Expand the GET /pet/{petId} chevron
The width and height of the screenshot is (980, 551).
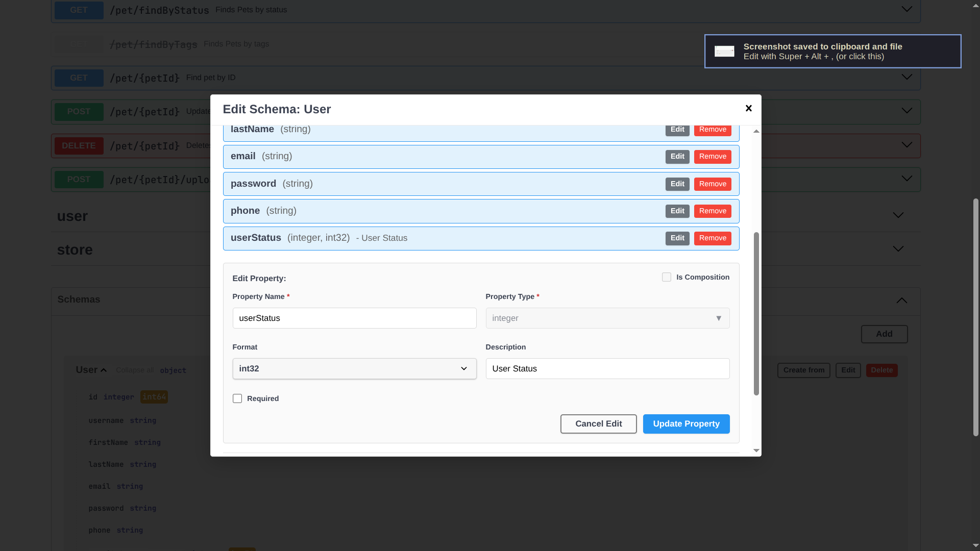coord(906,77)
